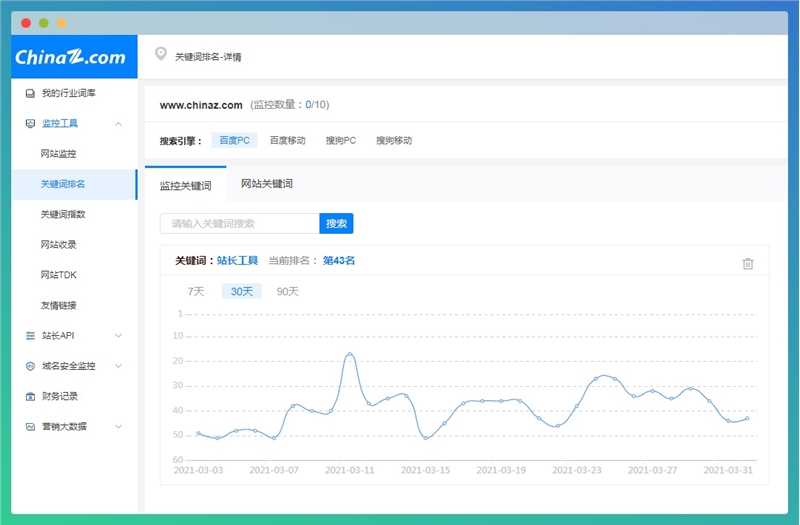The height and width of the screenshot is (525, 800).
Task: Choose 百度移动 search engine filter
Action: [287, 141]
